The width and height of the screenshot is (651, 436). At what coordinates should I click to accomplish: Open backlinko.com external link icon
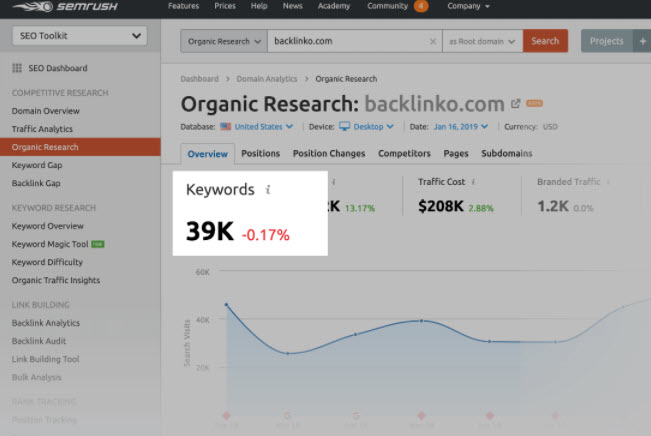[515, 103]
